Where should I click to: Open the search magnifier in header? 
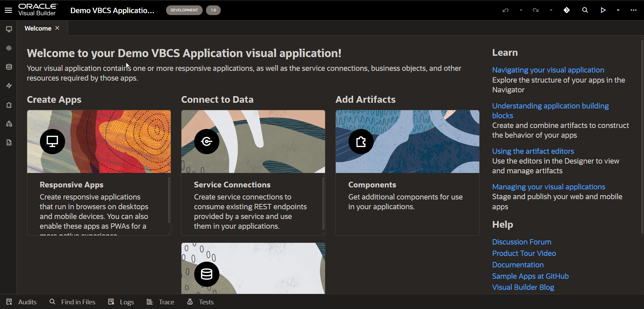[x=585, y=10]
